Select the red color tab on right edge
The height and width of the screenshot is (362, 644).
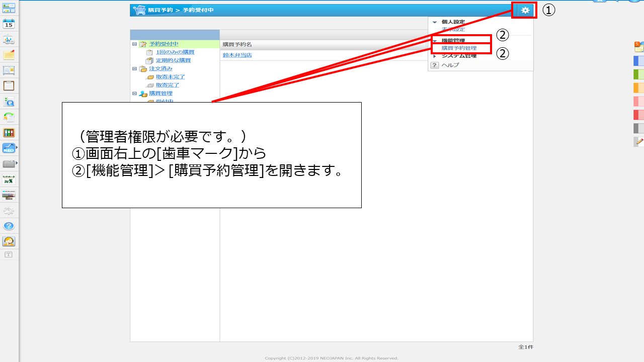click(638, 115)
